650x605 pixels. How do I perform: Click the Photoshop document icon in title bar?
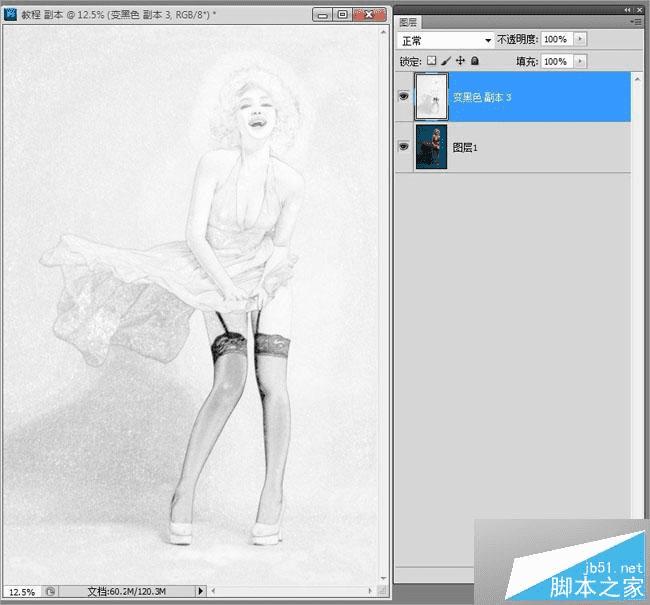click(x=11, y=15)
